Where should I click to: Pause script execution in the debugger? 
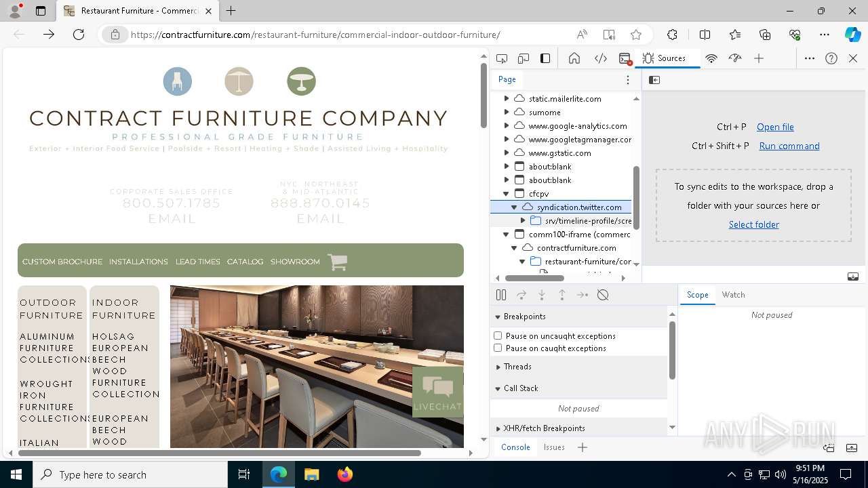(x=501, y=295)
